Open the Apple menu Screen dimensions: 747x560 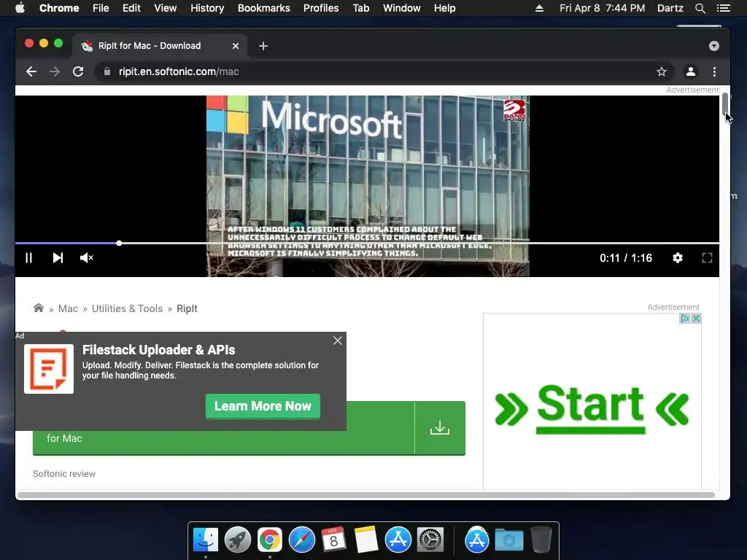click(x=20, y=8)
